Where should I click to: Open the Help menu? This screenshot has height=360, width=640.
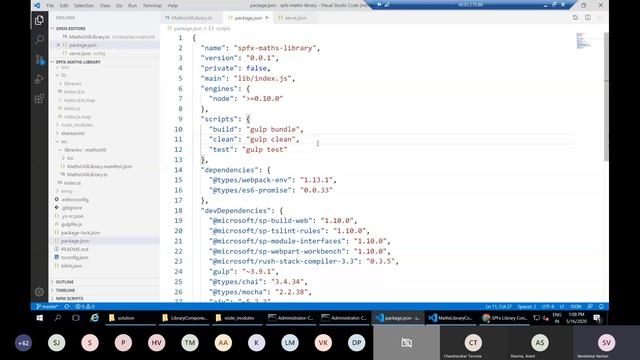click(x=172, y=6)
